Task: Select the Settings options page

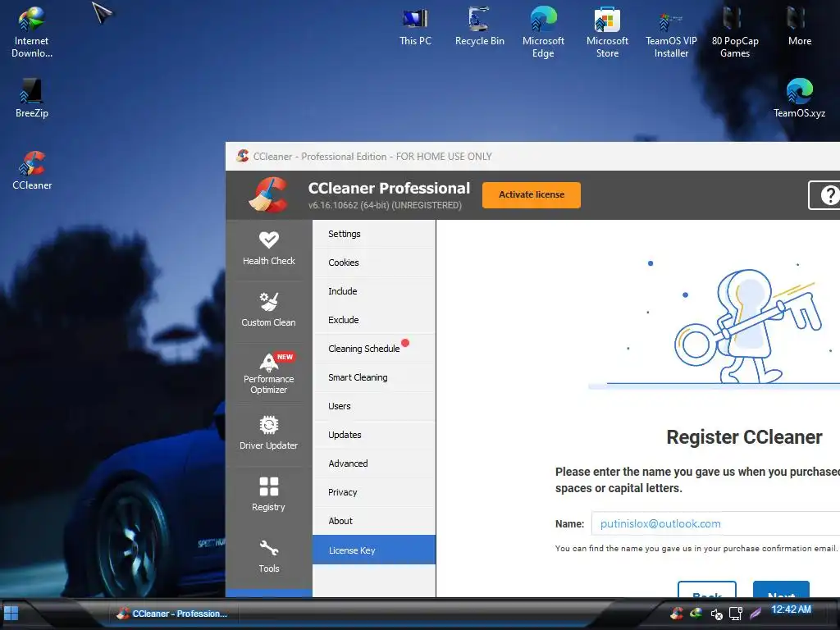Action: coord(374,234)
